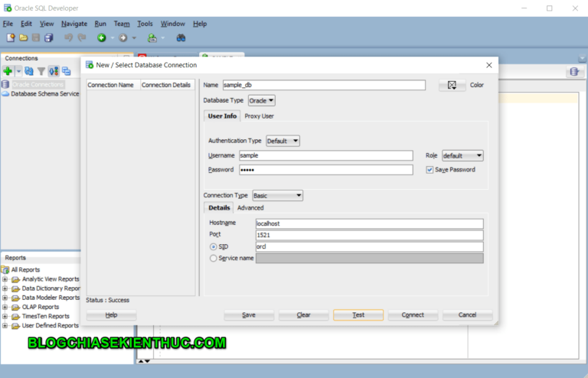Open the Navigate menu

point(74,24)
